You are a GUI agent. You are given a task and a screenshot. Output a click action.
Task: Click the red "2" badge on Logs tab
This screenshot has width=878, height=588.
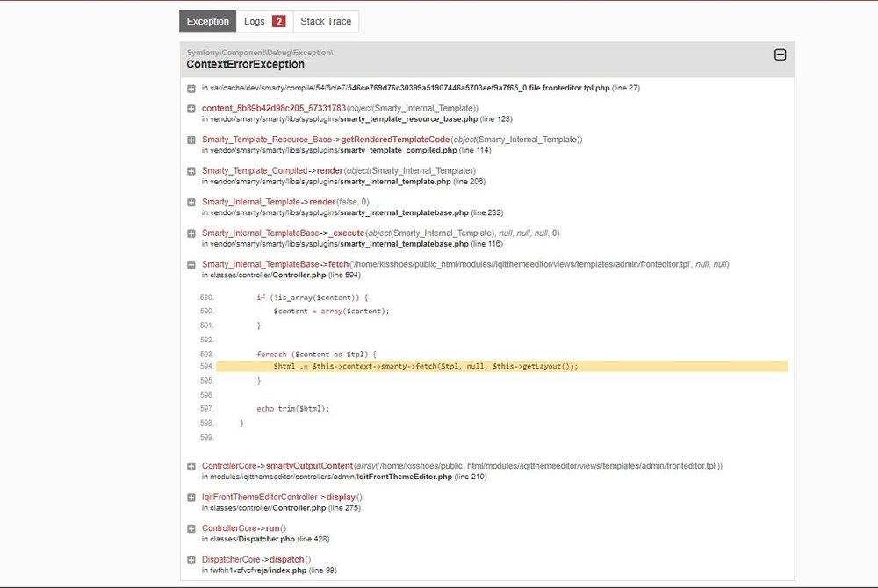[280, 20]
